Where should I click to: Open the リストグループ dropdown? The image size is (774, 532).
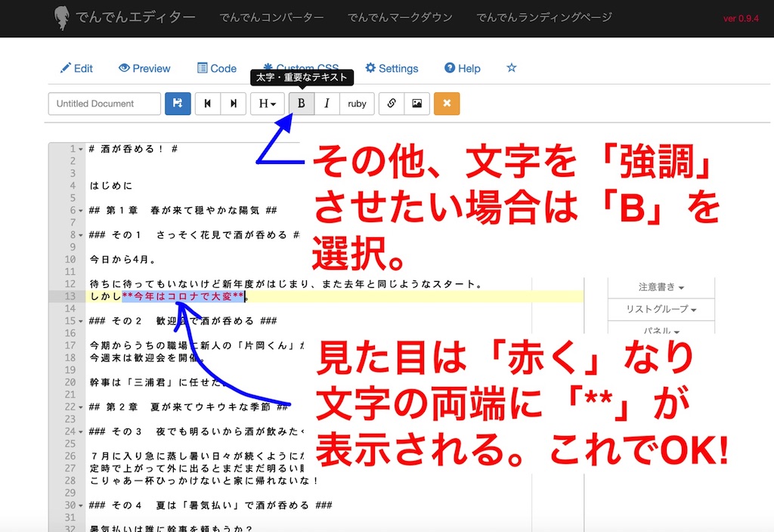[x=661, y=309]
